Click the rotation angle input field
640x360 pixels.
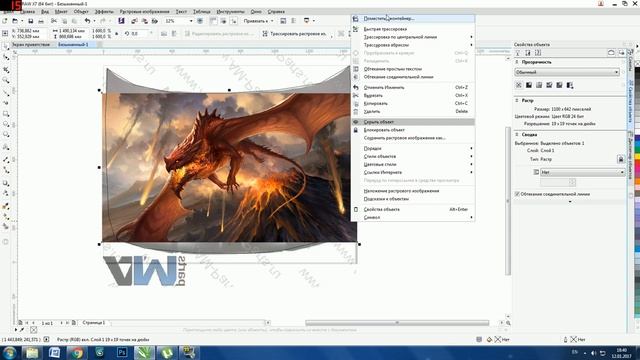(140, 33)
